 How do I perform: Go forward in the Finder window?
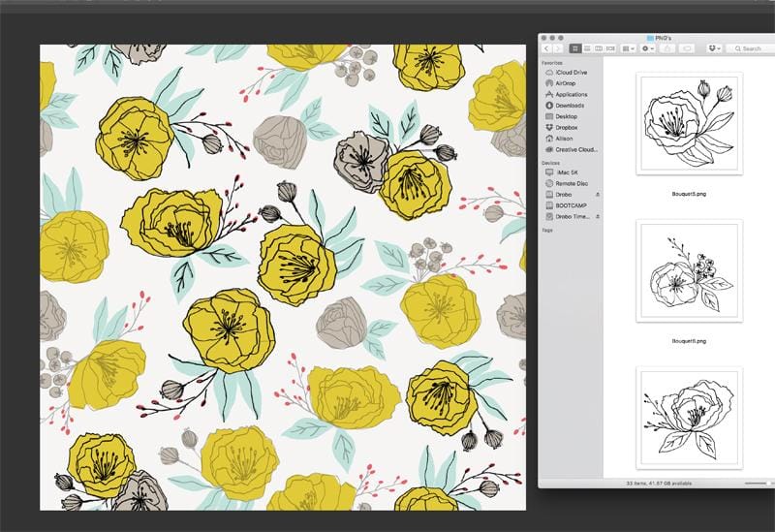point(558,48)
